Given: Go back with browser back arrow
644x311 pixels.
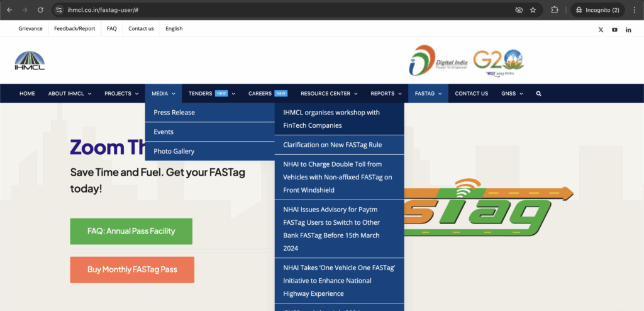Looking at the screenshot, I should pos(9,10).
